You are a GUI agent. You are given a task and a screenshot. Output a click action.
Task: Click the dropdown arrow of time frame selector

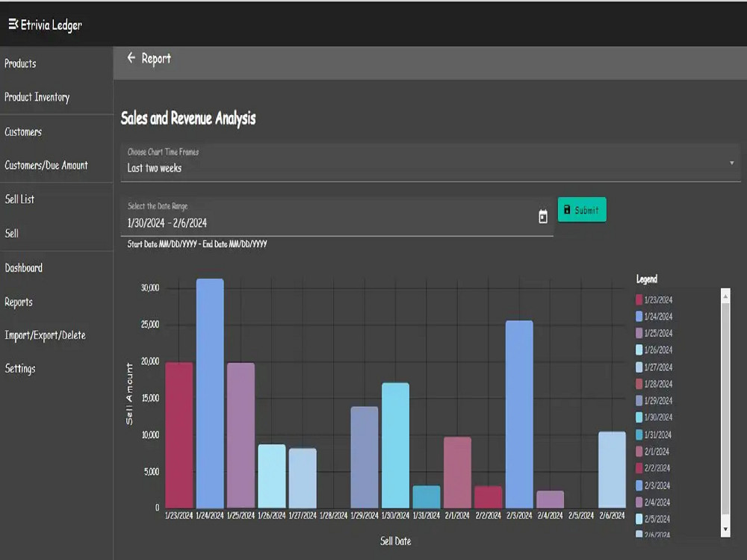click(731, 163)
